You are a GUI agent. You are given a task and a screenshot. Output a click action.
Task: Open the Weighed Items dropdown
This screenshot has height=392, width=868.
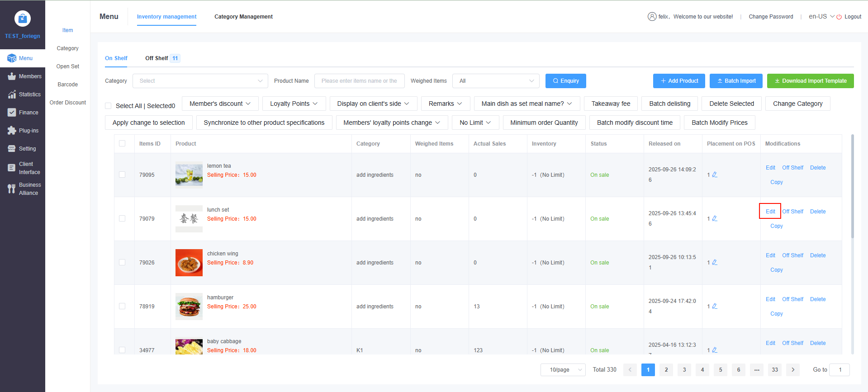496,81
